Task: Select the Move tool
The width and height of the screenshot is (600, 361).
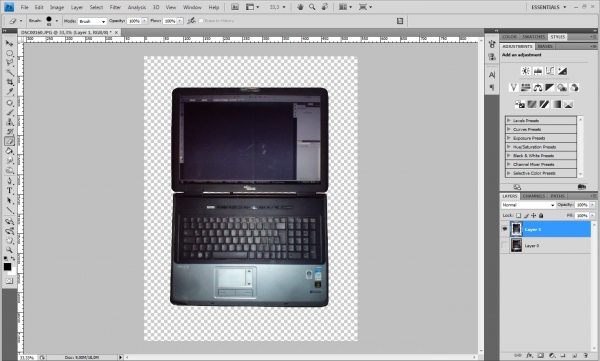Action: pyautogui.click(x=9, y=43)
